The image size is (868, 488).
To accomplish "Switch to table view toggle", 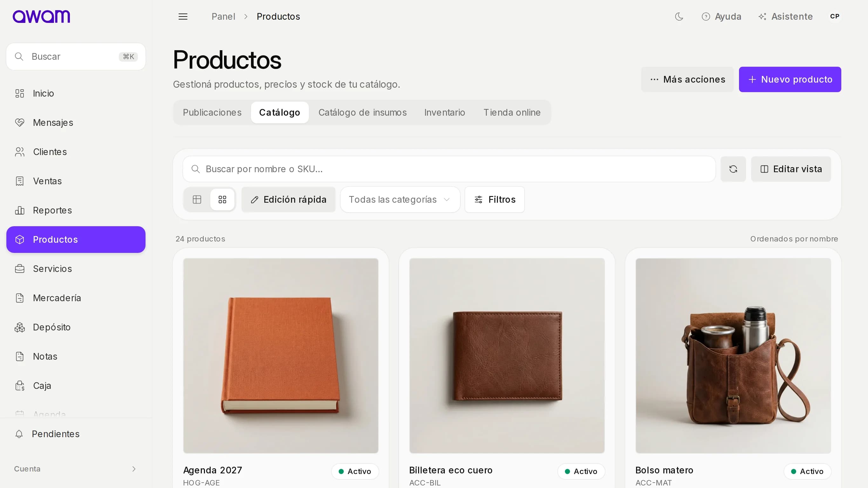I will pyautogui.click(x=197, y=200).
